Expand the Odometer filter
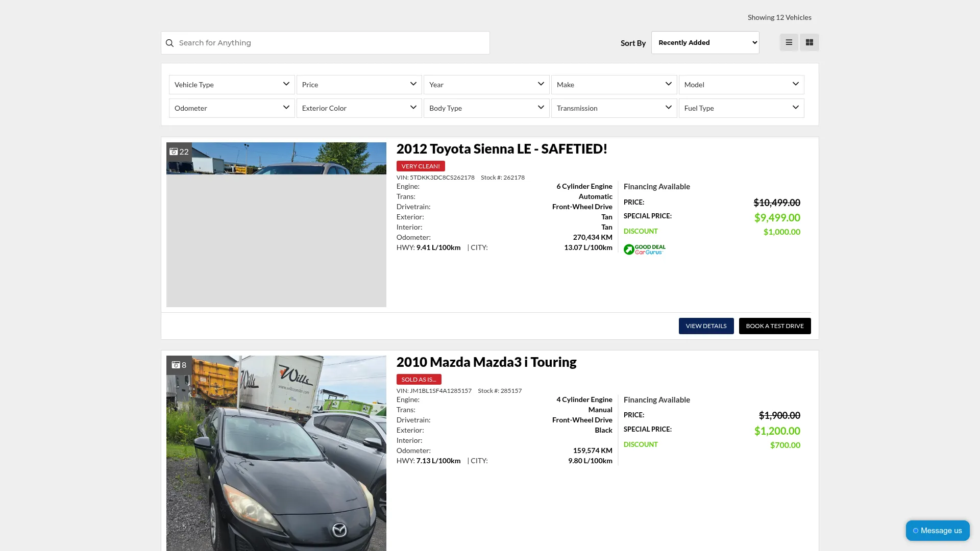 pyautogui.click(x=232, y=108)
